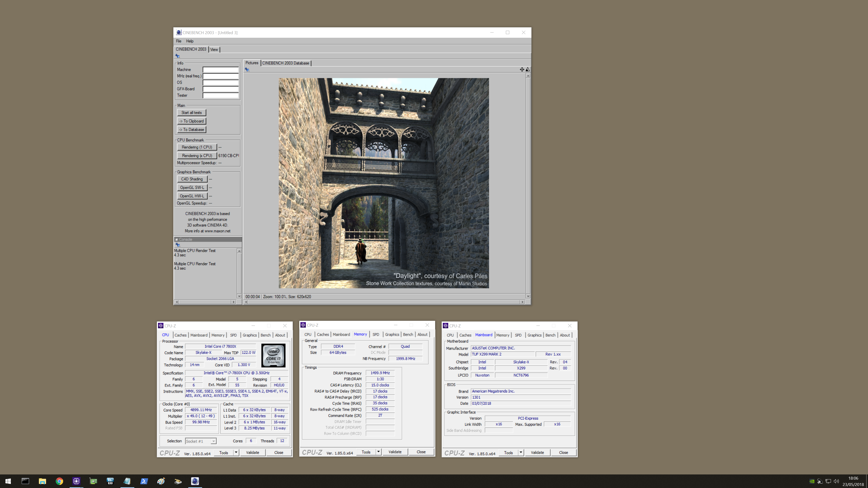The width and height of the screenshot is (868, 488).
Task: Click the pushpin icon under the Pictures tab
Action: tap(247, 69)
